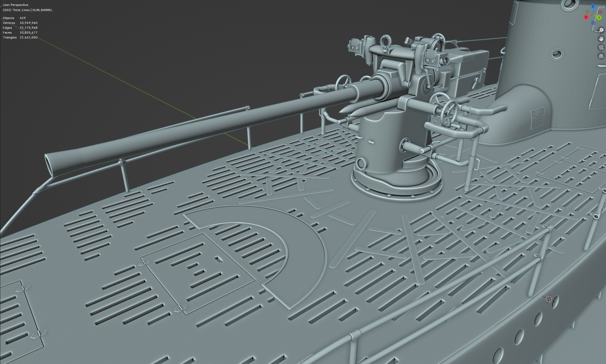
Task: Click the Objects count "429"
Action: coord(23,18)
